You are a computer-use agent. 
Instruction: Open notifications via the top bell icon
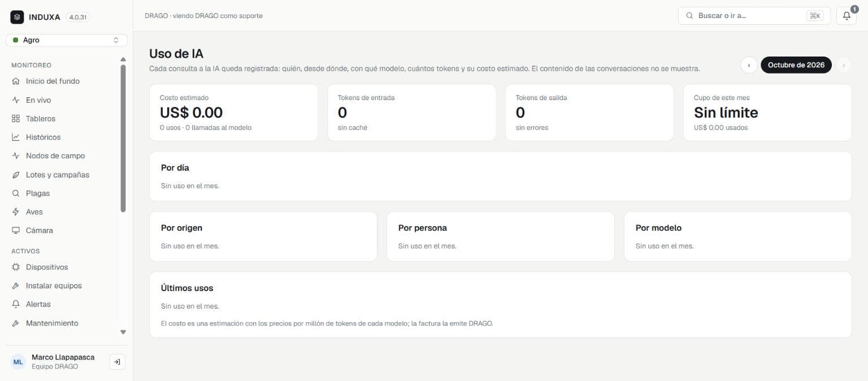click(x=847, y=16)
